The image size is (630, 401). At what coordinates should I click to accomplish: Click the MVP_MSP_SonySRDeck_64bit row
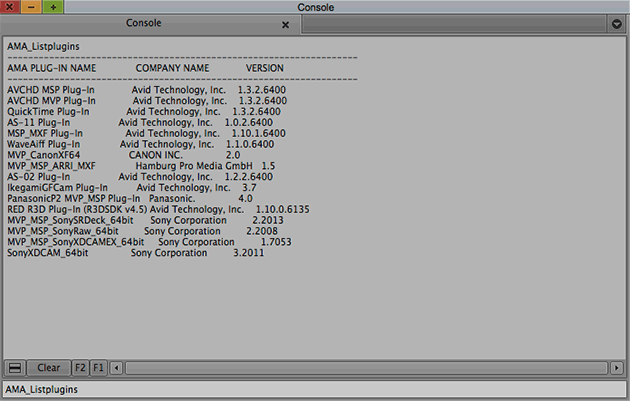145,220
